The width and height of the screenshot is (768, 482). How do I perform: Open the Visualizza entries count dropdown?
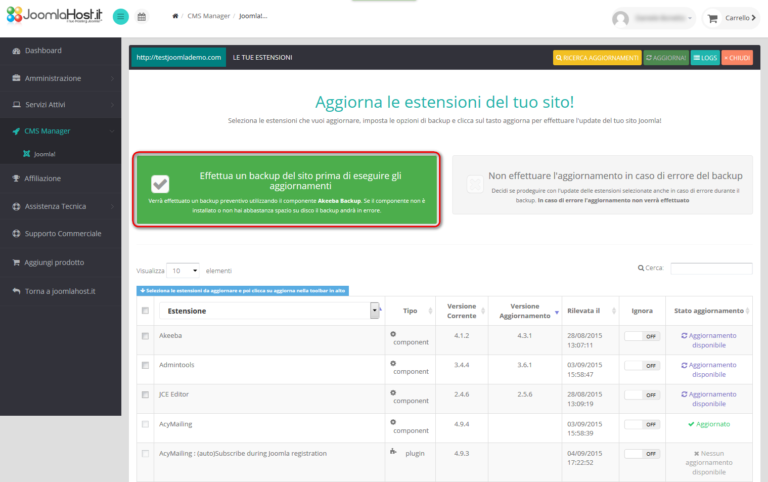182,270
